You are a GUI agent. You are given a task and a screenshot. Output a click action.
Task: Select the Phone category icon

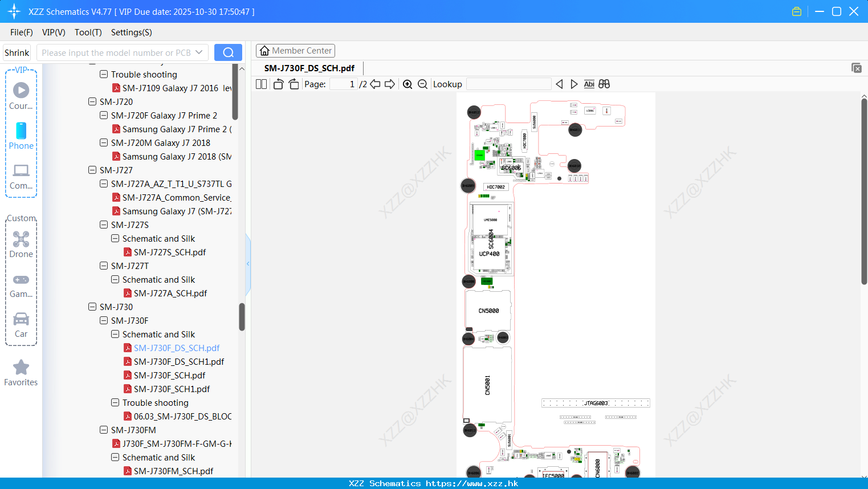[21, 136]
